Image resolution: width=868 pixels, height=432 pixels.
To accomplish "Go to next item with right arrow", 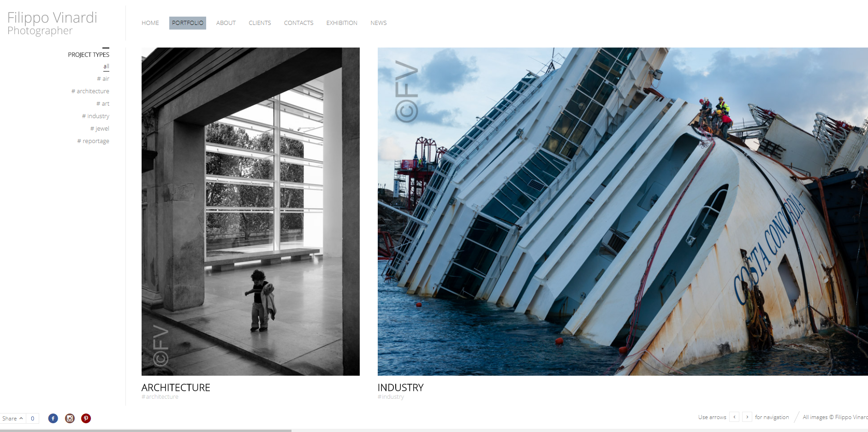I will tap(747, 417).
